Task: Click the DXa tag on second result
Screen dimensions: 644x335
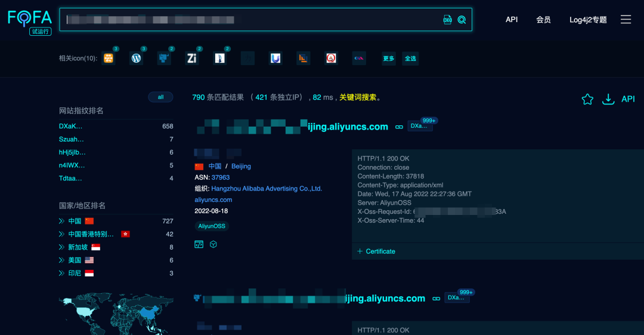Action: (x=457, y=297)
